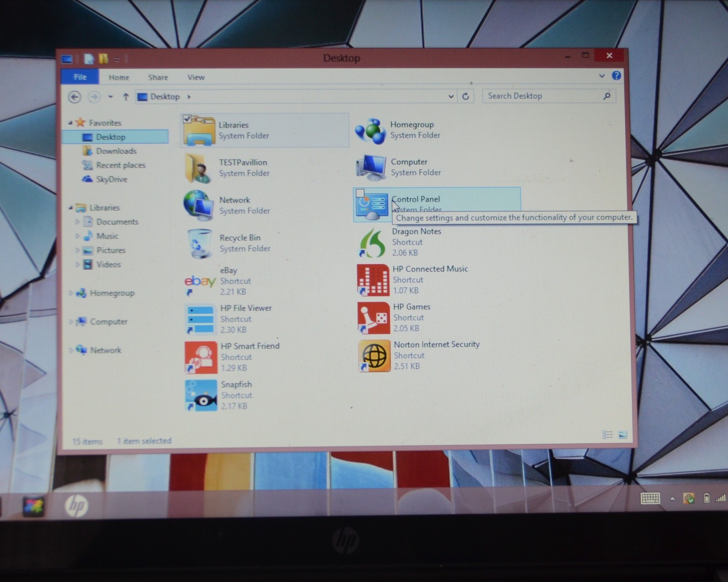Open the address bar history dropdown

451,96
